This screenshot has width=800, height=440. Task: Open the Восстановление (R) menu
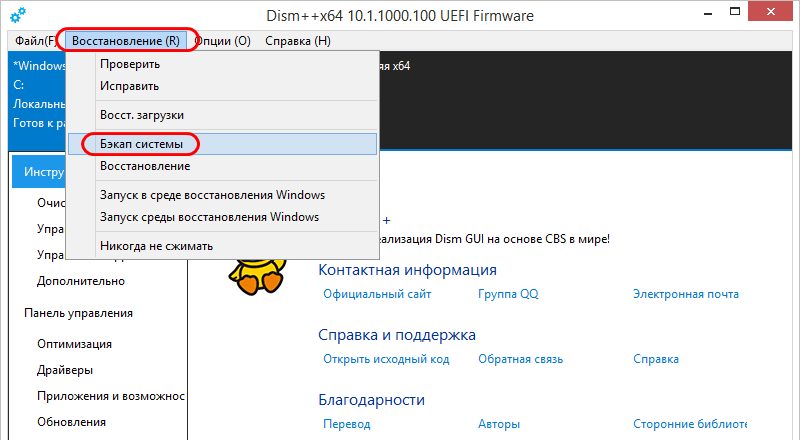click(x=126, y=41)
